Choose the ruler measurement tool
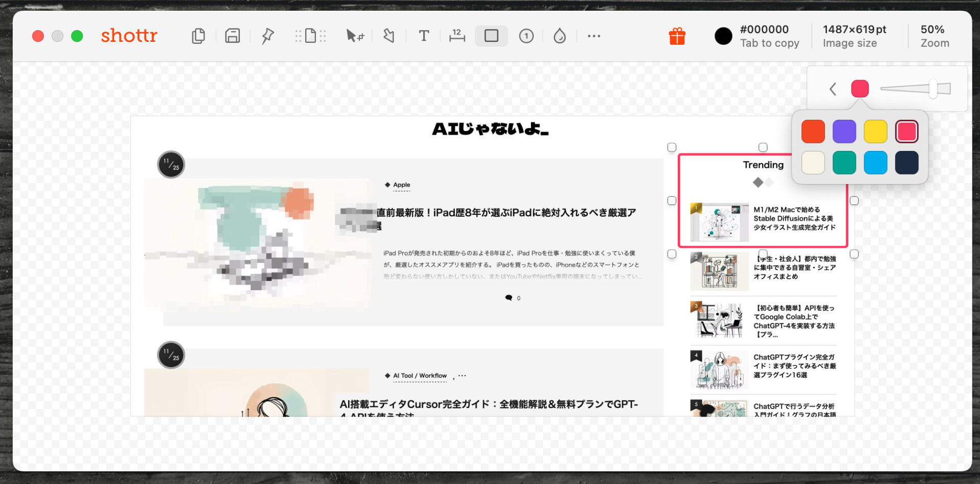Screen dimensions: 980x484 (x=457, y=36)
